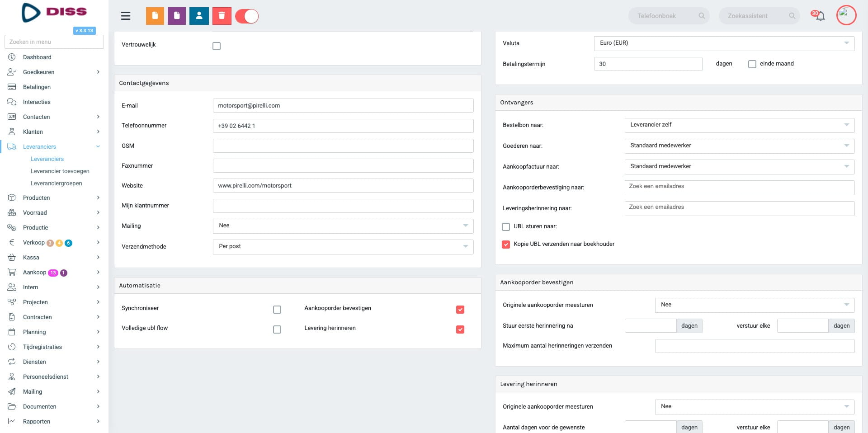Open Originele aankooporder meesturen under Levering herinneren

(x=755, y=407)
